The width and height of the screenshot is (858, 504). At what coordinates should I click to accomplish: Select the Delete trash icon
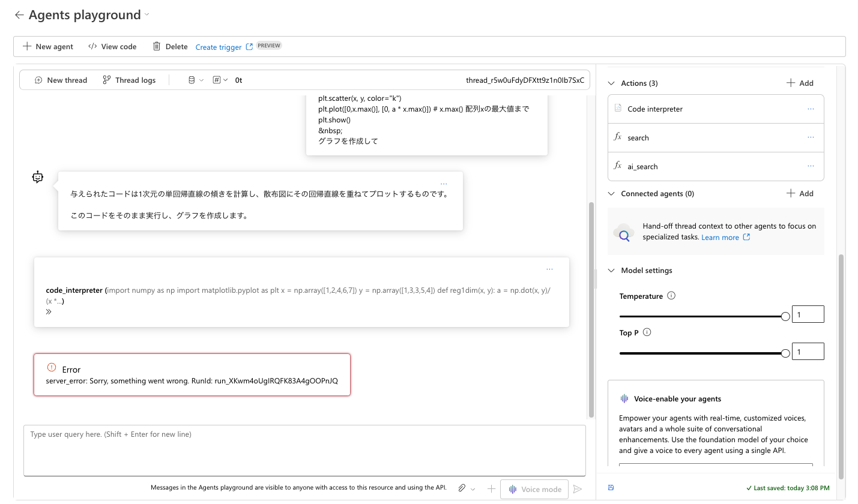click(155, 46)
